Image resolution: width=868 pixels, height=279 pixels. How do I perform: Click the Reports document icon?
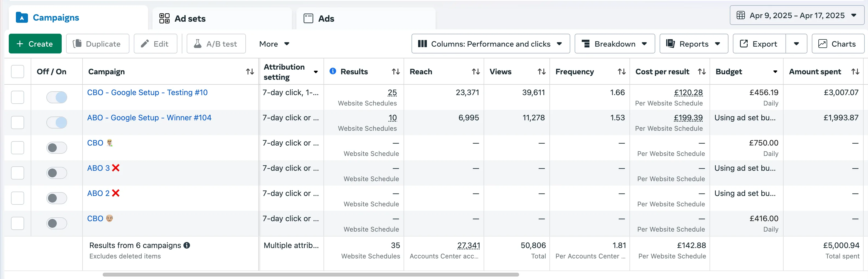tap(670, 44)
